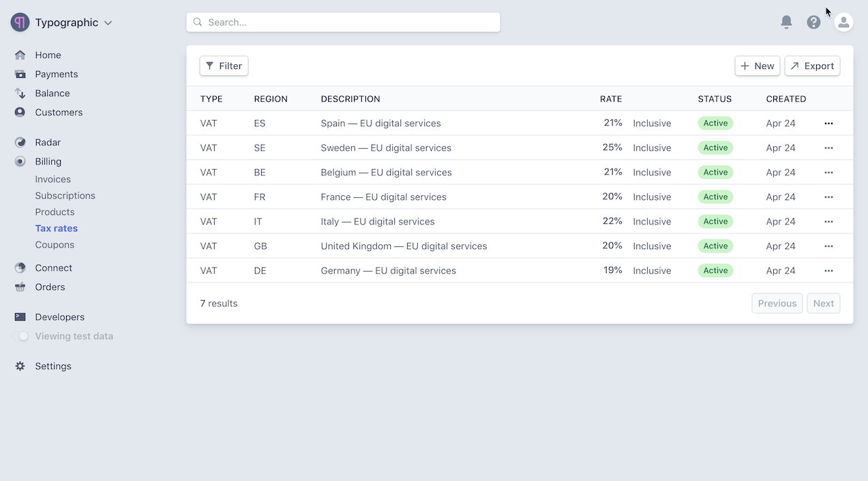Image resolution: width=868 pixels, height=481 pixels.
Task: Open row options for Germany tax rate
Action: pyautogui.click(x=828, y=271)
